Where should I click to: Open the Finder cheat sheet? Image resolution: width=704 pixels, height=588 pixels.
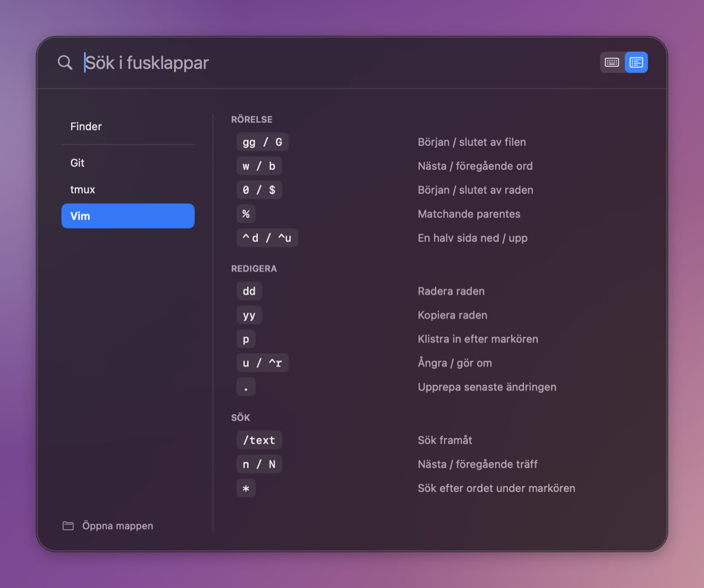point(128,127)
